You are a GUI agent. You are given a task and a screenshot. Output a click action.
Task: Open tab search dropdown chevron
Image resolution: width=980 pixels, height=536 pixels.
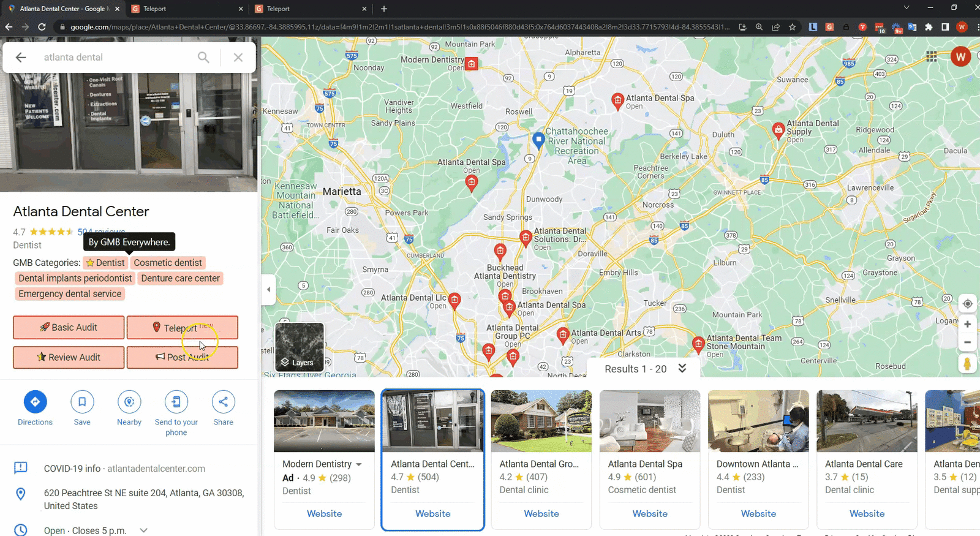click(906, 8)
